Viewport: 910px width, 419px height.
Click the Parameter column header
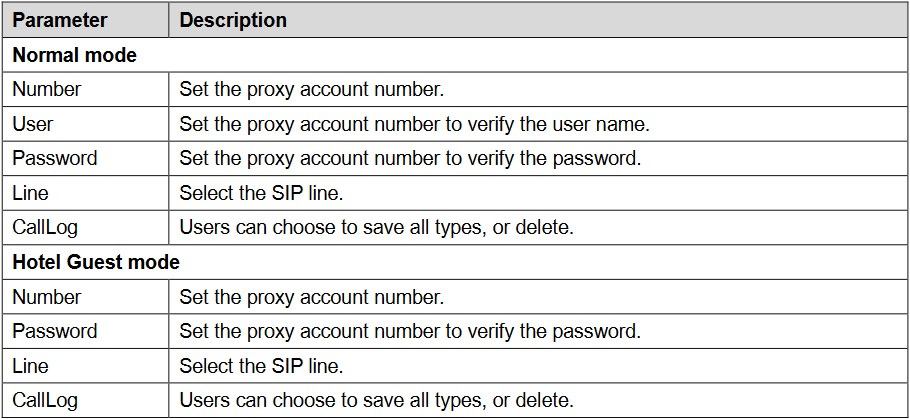(x=59, y=20)
